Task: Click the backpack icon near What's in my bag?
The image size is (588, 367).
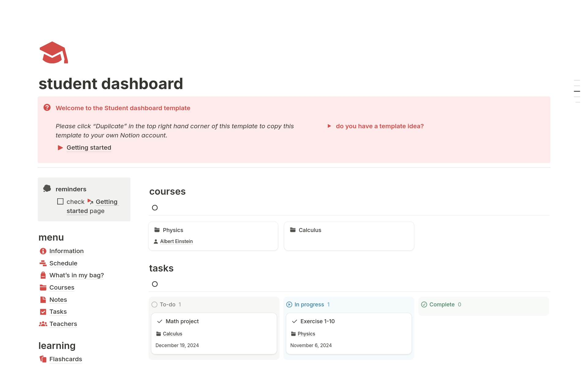Action: pos(43,275)
